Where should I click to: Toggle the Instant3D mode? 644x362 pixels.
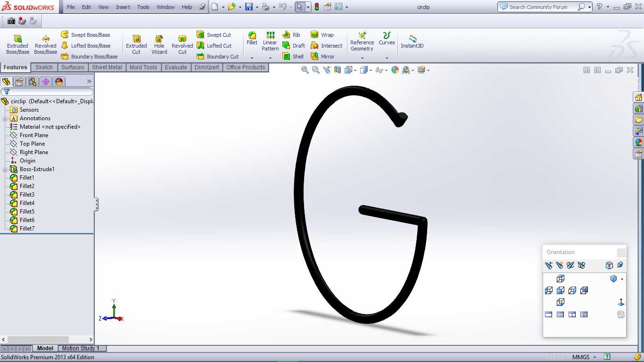coord(412,41)
